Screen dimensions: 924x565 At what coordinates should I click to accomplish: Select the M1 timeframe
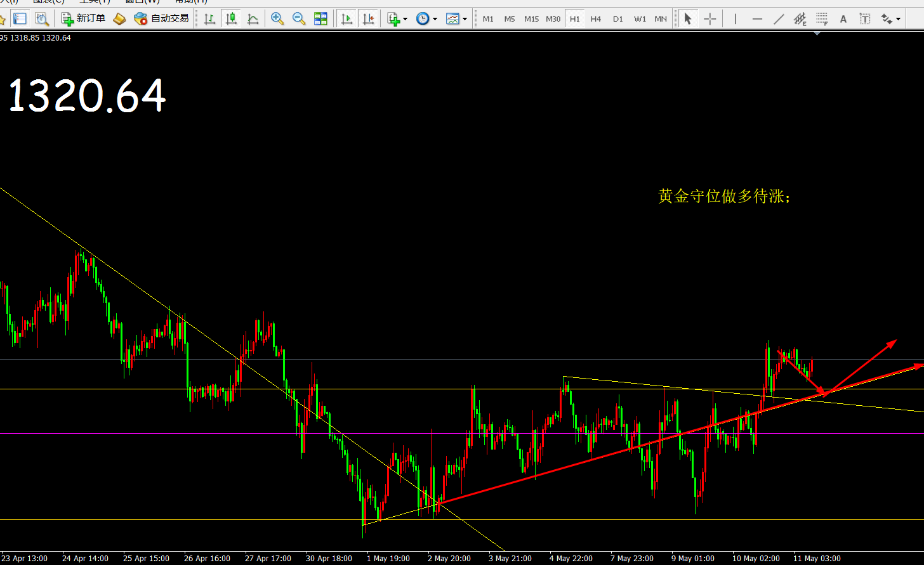click(488, 19)
